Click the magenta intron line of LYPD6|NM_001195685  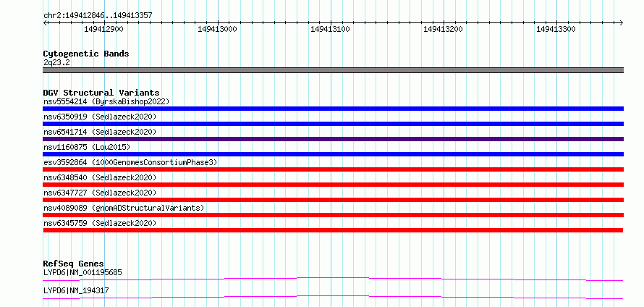click(333, 279)
